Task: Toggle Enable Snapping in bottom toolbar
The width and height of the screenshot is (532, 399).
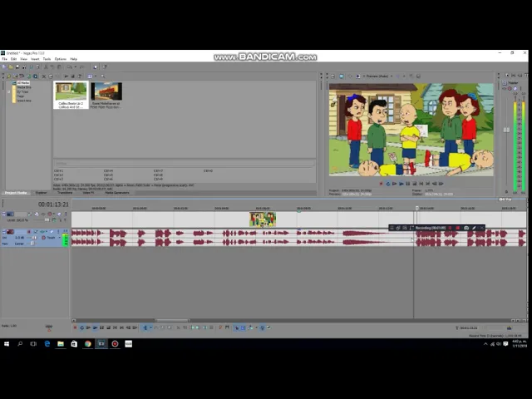Action: point(236,328)
